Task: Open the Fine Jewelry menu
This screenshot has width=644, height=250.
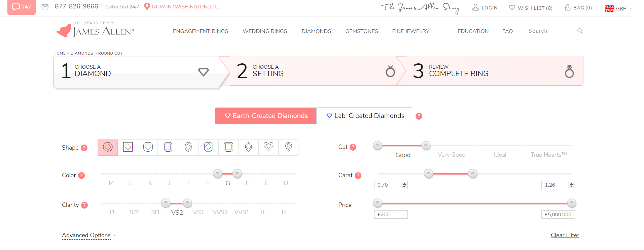Action: [x=410, y=31]
